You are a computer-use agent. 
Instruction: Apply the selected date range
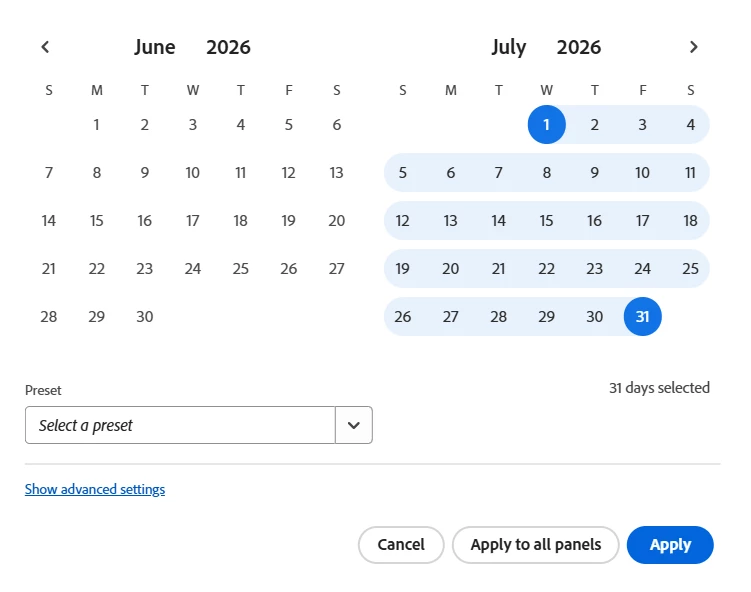[x=670, y=545]
